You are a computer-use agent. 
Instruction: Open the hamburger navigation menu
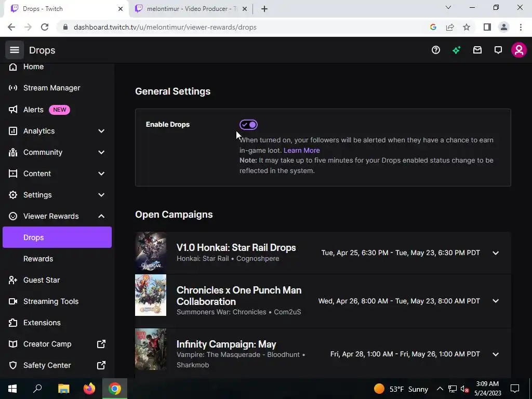coord(14,50)
